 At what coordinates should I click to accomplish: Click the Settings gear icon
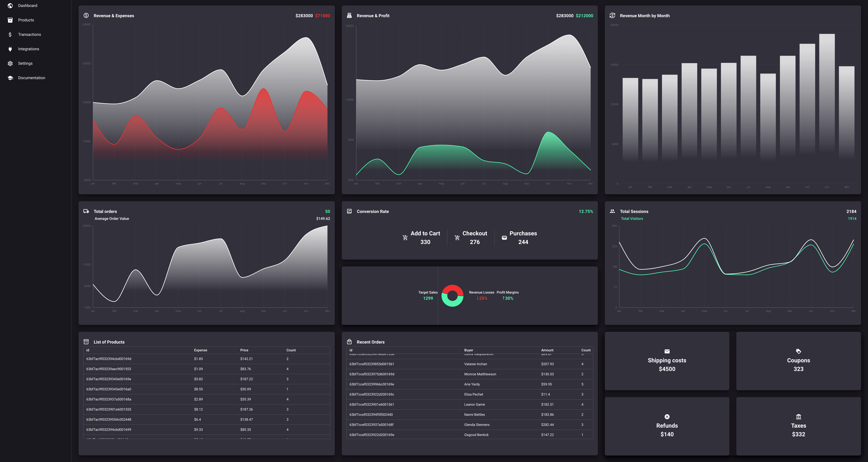[x=10, y=63]
